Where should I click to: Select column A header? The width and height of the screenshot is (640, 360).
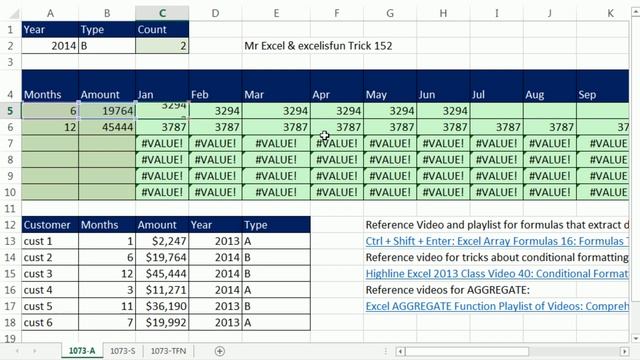[50, 13]
